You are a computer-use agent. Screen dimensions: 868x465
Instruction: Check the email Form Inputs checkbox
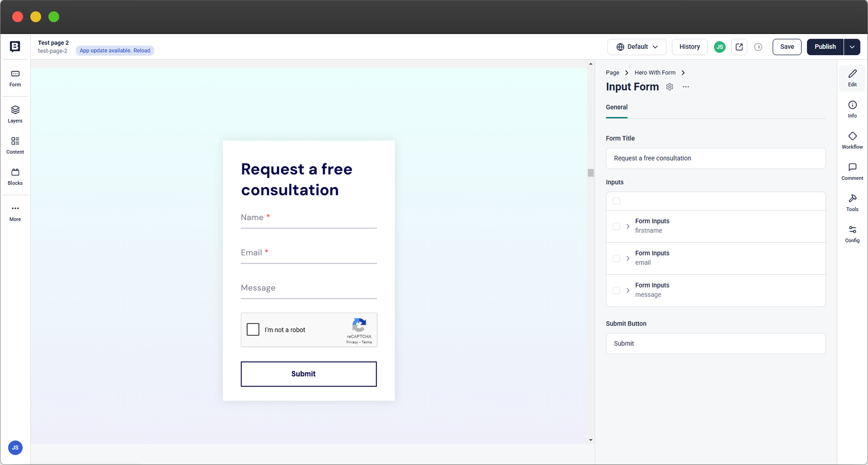coord(616,258)
